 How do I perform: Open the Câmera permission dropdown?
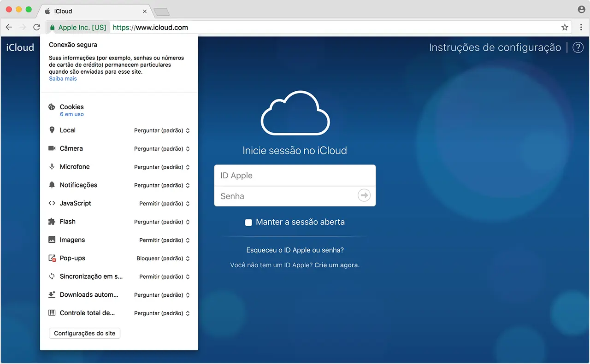click(x=162, y=149)
